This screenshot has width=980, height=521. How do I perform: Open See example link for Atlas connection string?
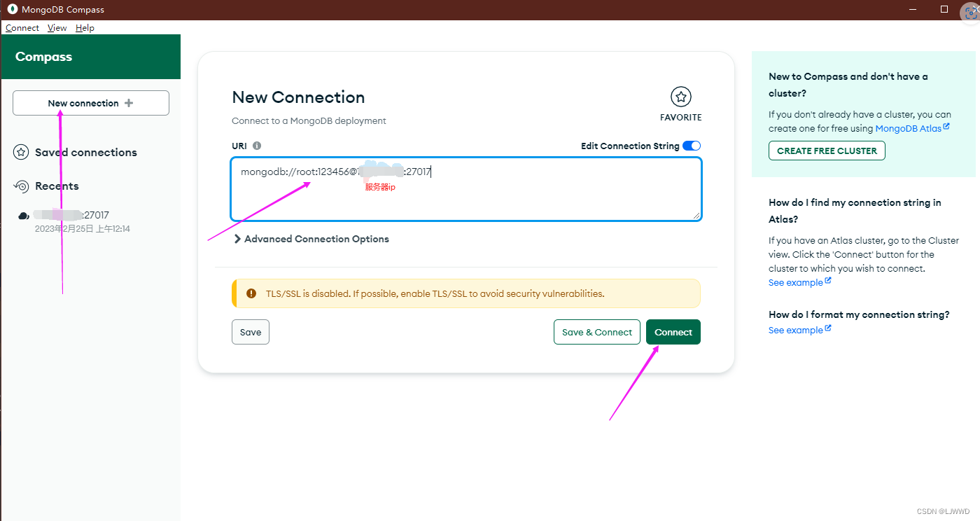click(799, 282)
